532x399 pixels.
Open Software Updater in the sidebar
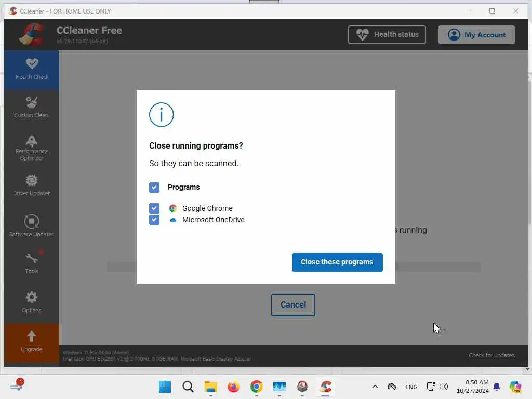(32, 225)
